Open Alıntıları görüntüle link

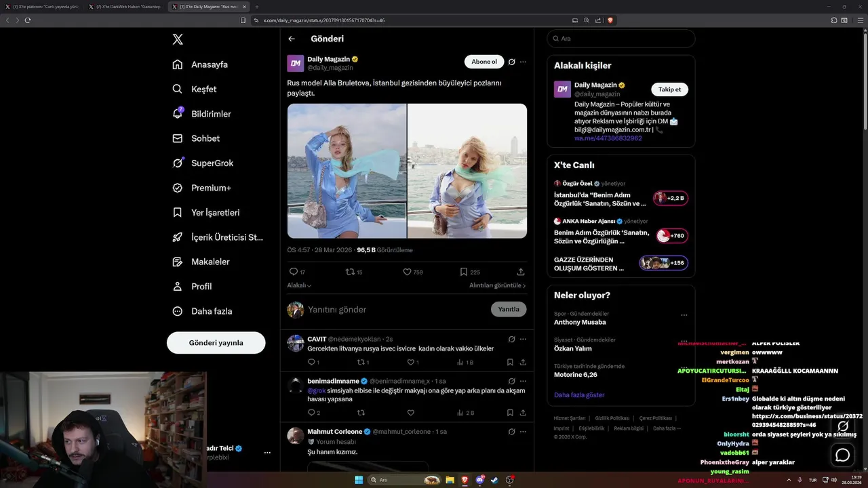(498, 285)
